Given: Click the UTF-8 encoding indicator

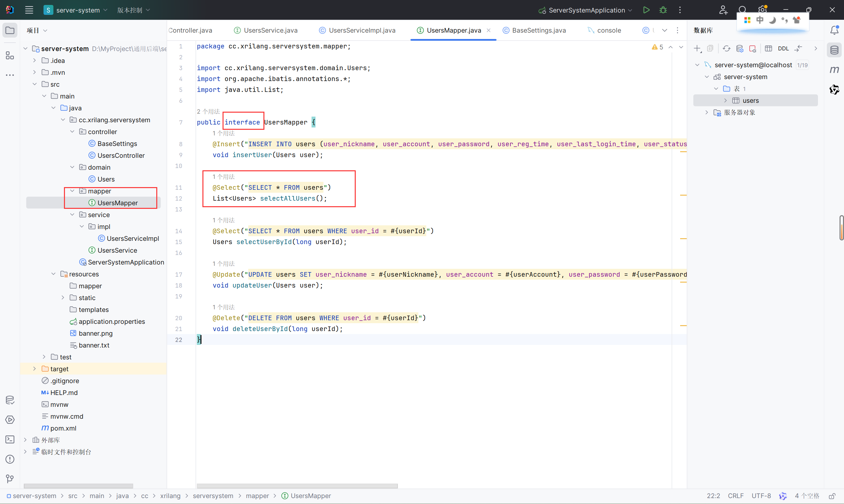Looking at the screenshot, I should point(761,496).
